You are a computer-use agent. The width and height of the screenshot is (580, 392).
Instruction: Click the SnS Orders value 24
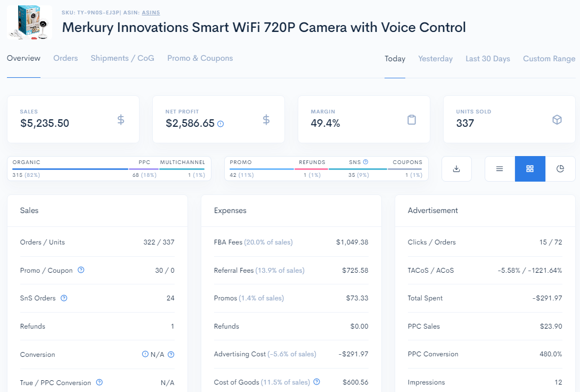(170, 298)
